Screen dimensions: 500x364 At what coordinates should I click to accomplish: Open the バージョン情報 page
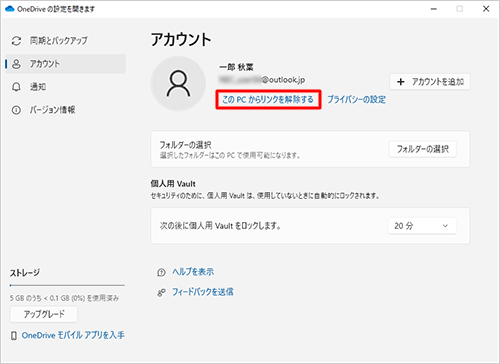(65, 110)
